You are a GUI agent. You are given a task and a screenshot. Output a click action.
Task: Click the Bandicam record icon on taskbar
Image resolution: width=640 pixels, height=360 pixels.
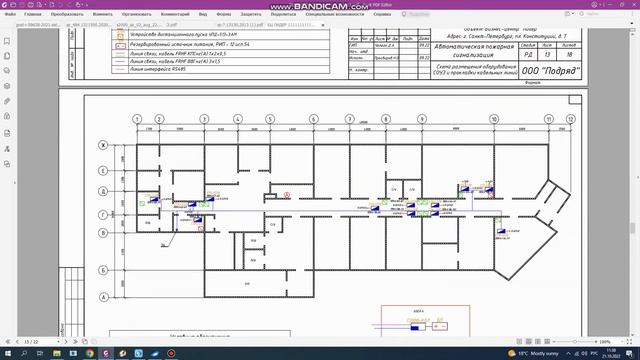click(171, 353)
